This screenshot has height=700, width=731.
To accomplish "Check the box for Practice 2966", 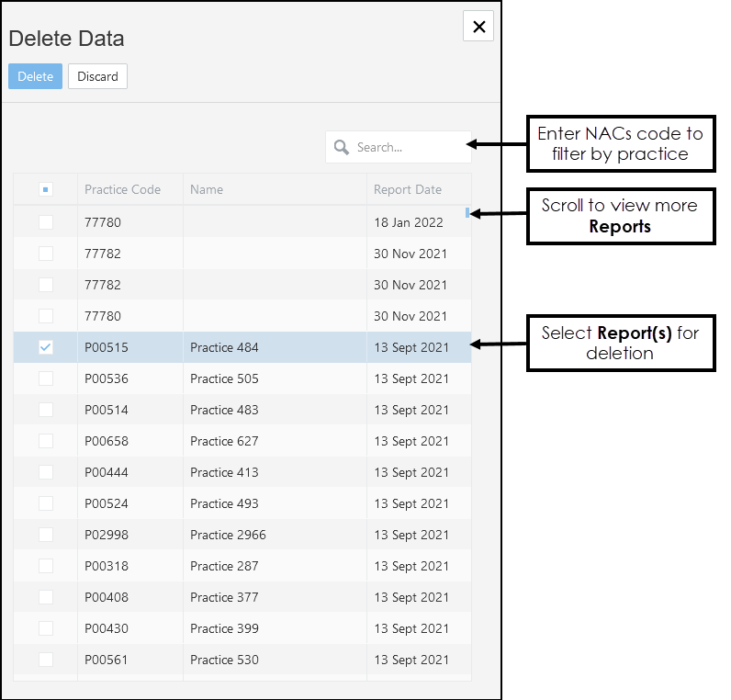I will (46, 535).
